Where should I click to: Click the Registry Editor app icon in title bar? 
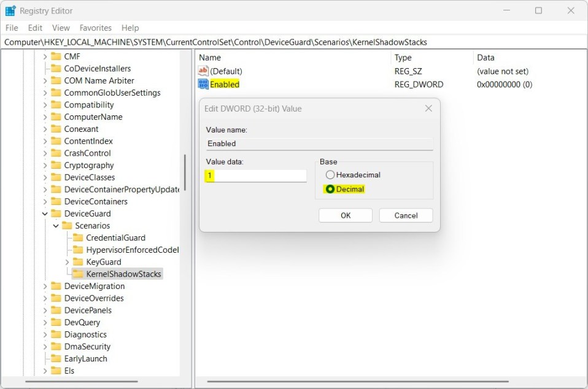tap(10, 11)
